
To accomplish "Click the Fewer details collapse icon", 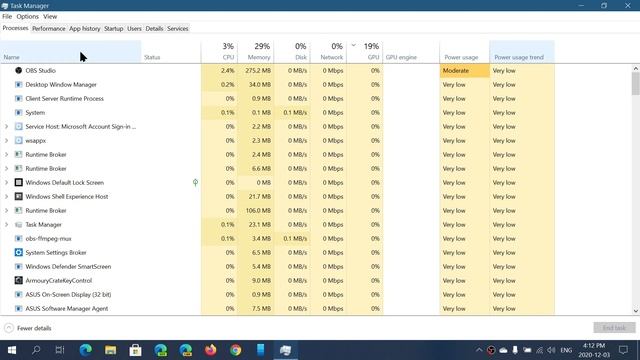I will pos(9,328).
